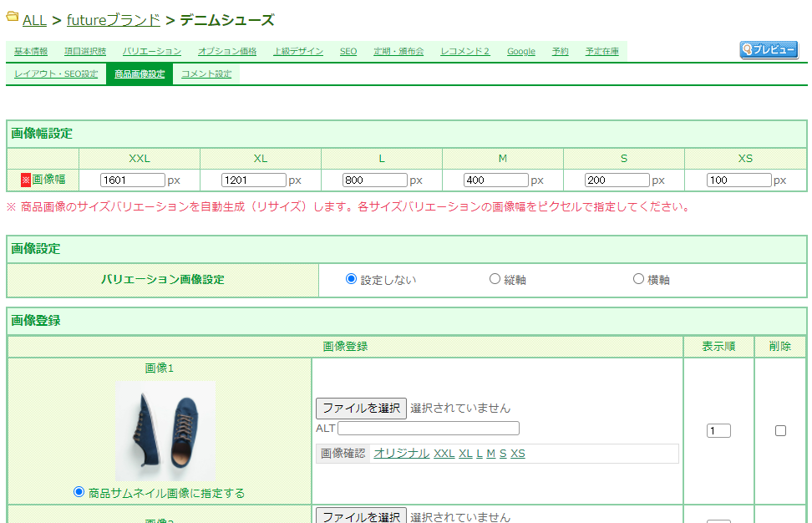
Task: Select the 横軸 radio option
Action: (x=638, y=278)
